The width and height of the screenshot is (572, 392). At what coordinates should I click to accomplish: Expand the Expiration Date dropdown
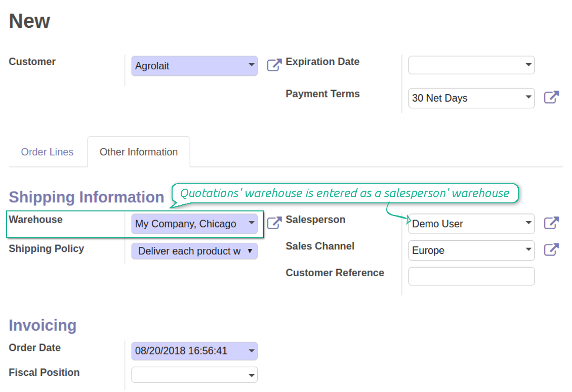[528, 65]
